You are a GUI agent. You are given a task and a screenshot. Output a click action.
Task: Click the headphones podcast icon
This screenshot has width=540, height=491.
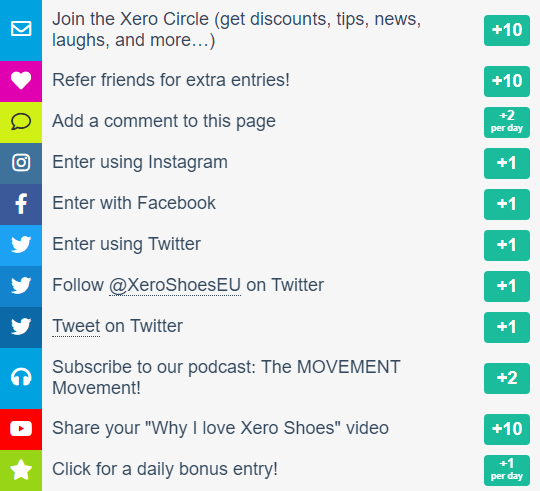click(x=21, y=377)
